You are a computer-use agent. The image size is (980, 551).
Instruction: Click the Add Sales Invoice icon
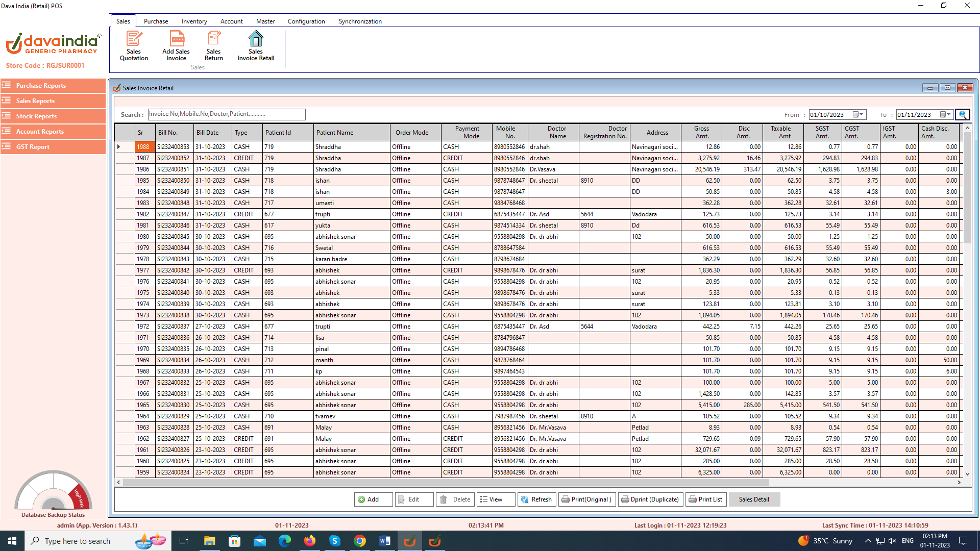point(176,45)
